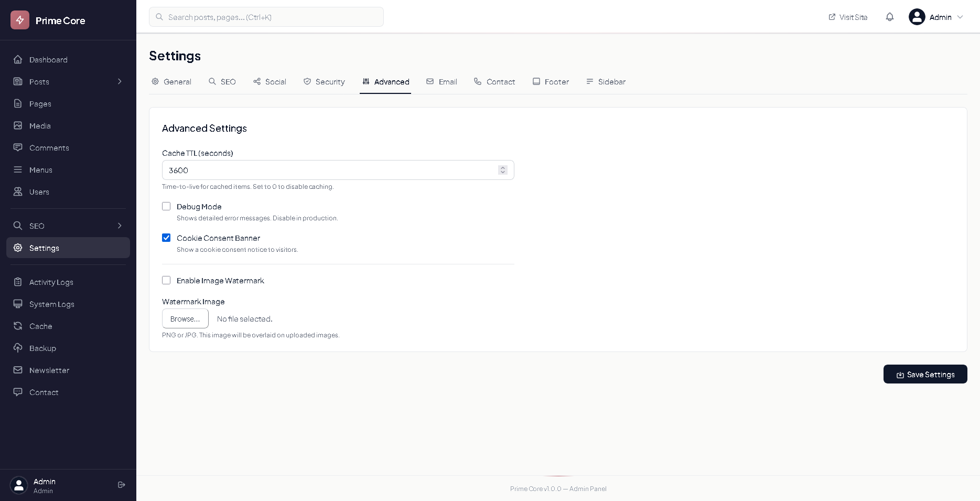Screen dimensions: 980x501
Task: Open Dashboard via its home icon
Action: pyautogui.click(x=18, y=60)
